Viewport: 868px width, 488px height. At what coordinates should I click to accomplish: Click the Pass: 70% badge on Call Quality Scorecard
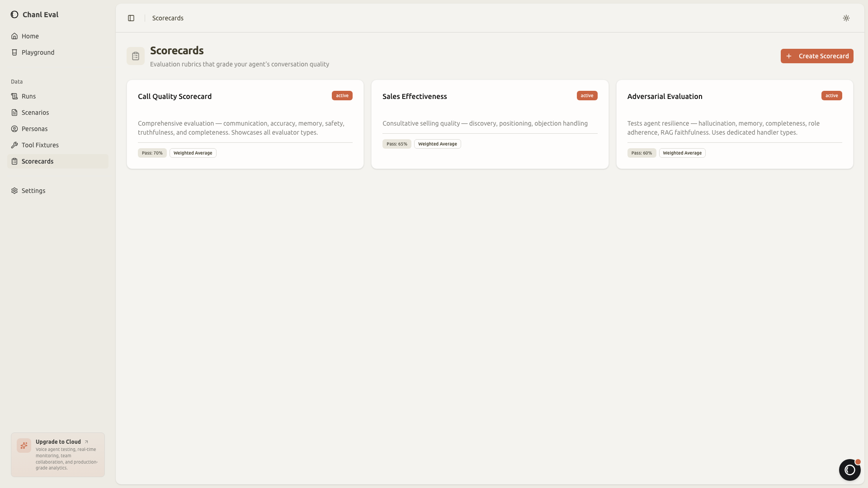pyautogui.click(x=152, y=153)
